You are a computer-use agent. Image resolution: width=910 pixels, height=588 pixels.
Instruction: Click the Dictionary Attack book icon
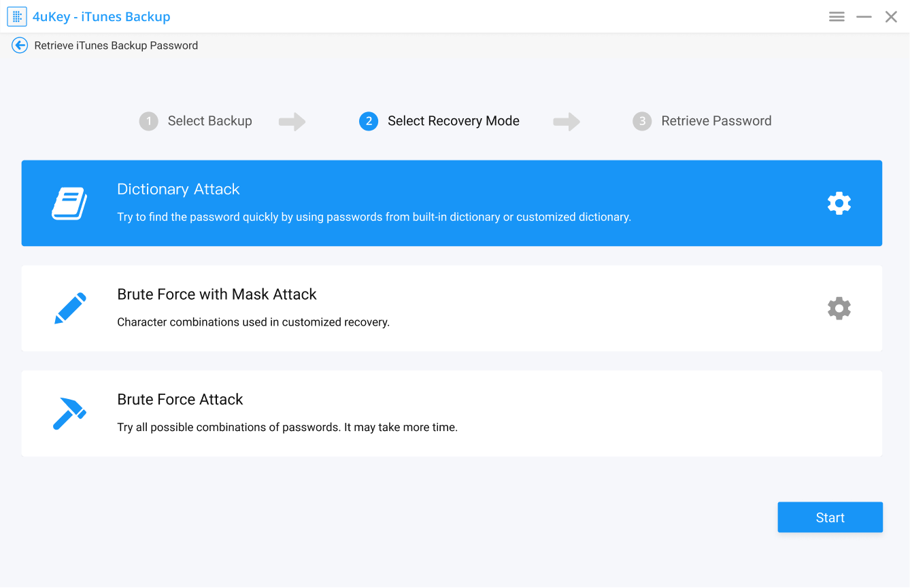click(x=69, y=202)
